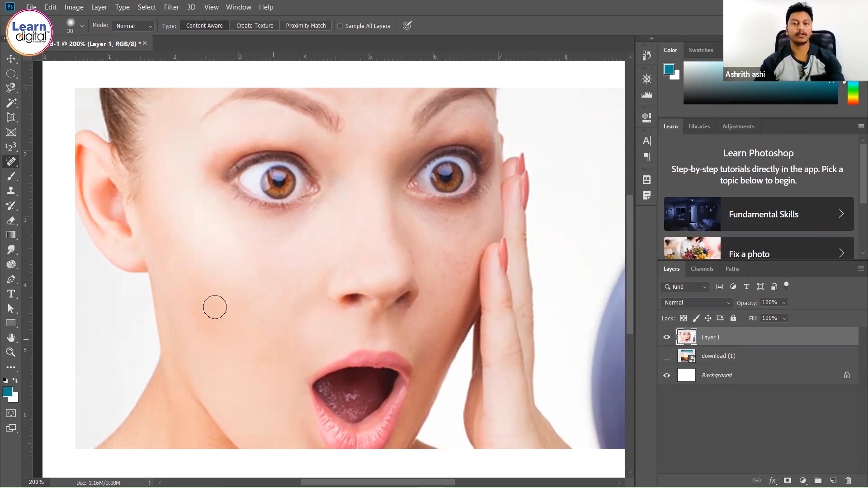Select the Zoom tool
This screenshot has width=868, height=488.
coord(11,352)
